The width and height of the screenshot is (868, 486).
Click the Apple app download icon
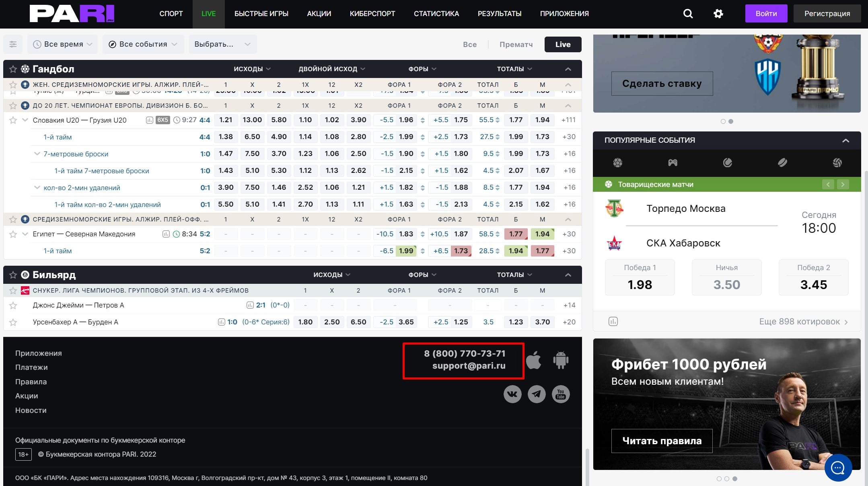pos(533,360)
